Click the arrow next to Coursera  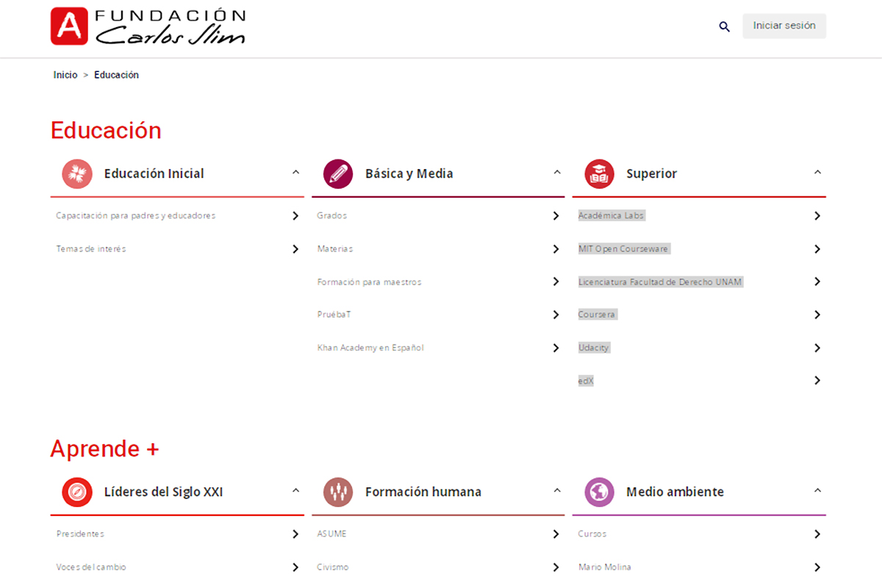point(817,315)
